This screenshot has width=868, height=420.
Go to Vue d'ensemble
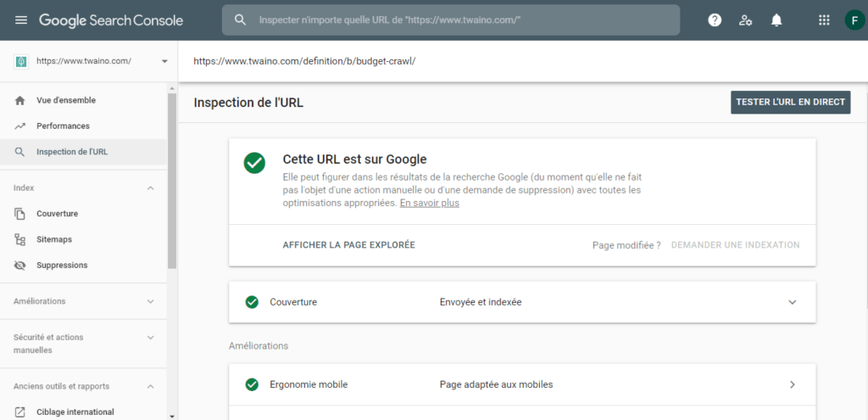[x=66, y=100]
